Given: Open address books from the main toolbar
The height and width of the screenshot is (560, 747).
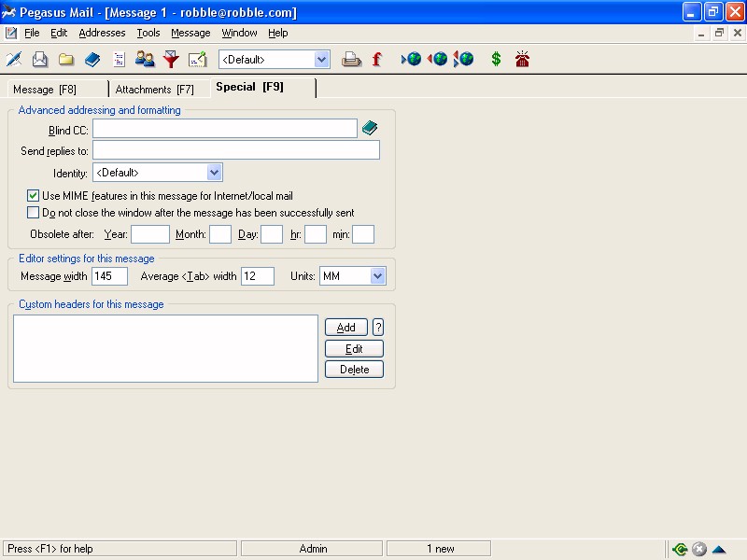Looking at the screenshot, I should 92,60.
